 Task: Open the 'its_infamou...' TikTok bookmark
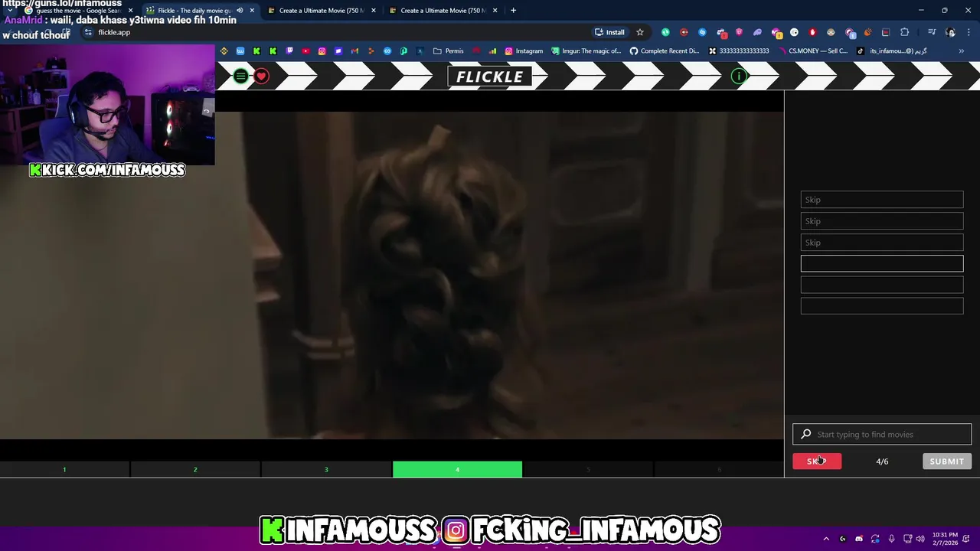[x=892, y=51]
